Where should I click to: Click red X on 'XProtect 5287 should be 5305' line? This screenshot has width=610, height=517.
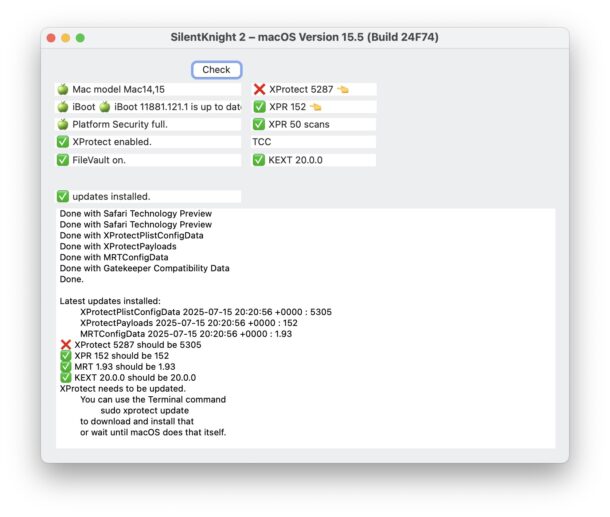(66, 344)
